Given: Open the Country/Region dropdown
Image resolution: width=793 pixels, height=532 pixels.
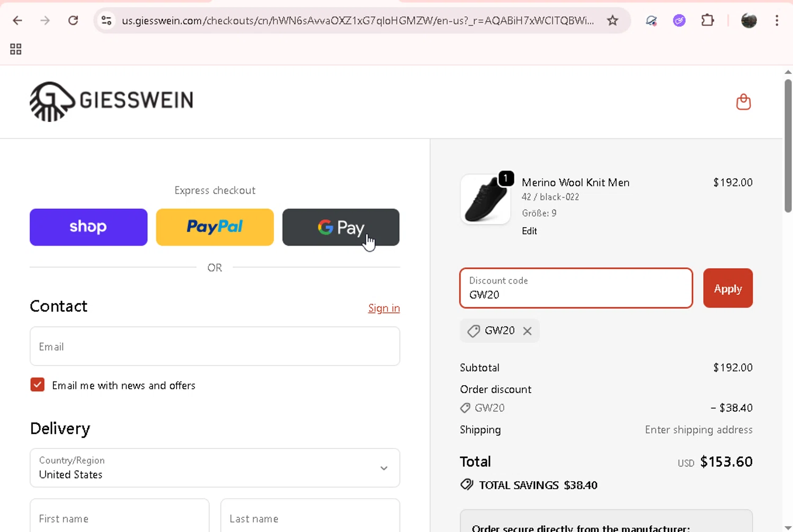Looking at the screenshot, I should coord(215,468).
